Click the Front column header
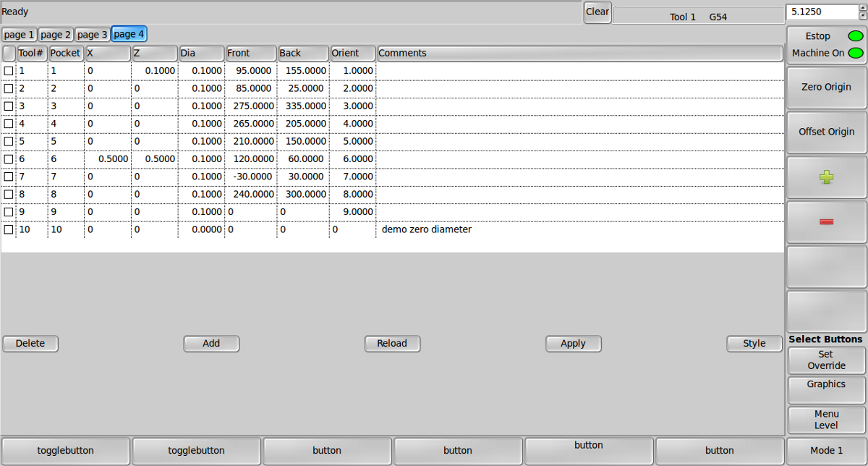 pos(251,53)
